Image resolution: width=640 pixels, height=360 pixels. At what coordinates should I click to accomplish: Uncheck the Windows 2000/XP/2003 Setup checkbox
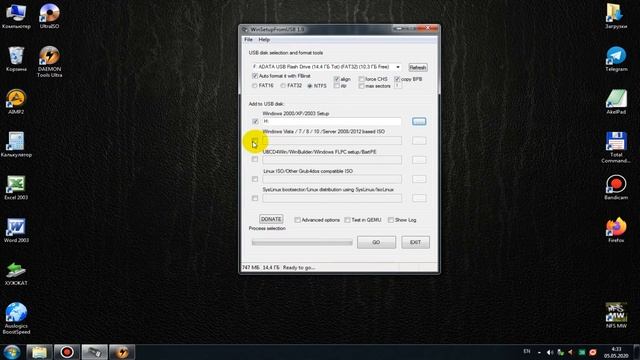(255, 121)
